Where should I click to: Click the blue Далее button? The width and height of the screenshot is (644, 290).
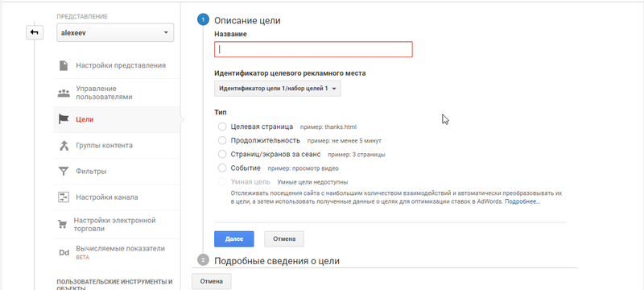pos(234,239)
